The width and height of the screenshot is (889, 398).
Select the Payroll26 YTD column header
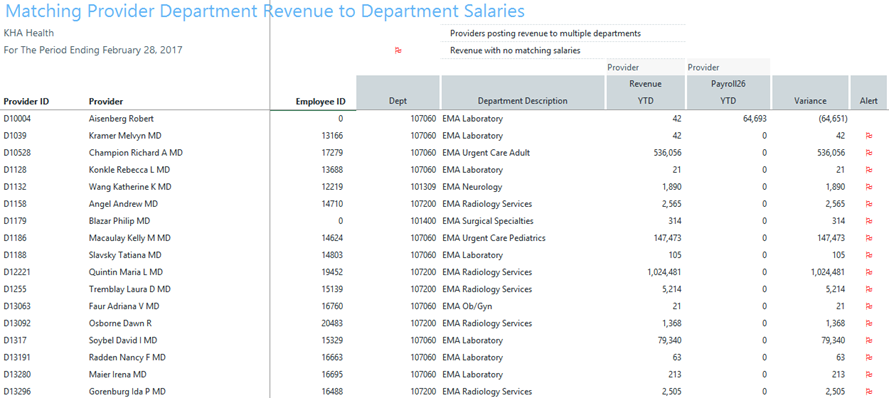(728, 92)
